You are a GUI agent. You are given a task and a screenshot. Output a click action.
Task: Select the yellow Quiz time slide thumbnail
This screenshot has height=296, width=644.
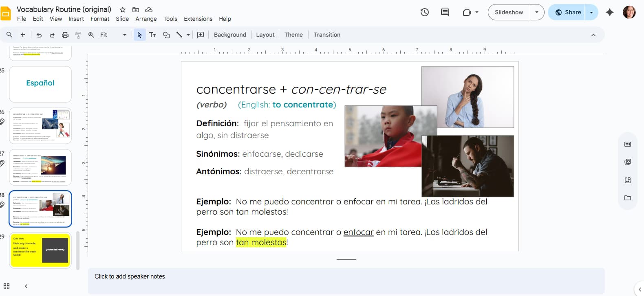pyautogui.click(x=40, y=250)
